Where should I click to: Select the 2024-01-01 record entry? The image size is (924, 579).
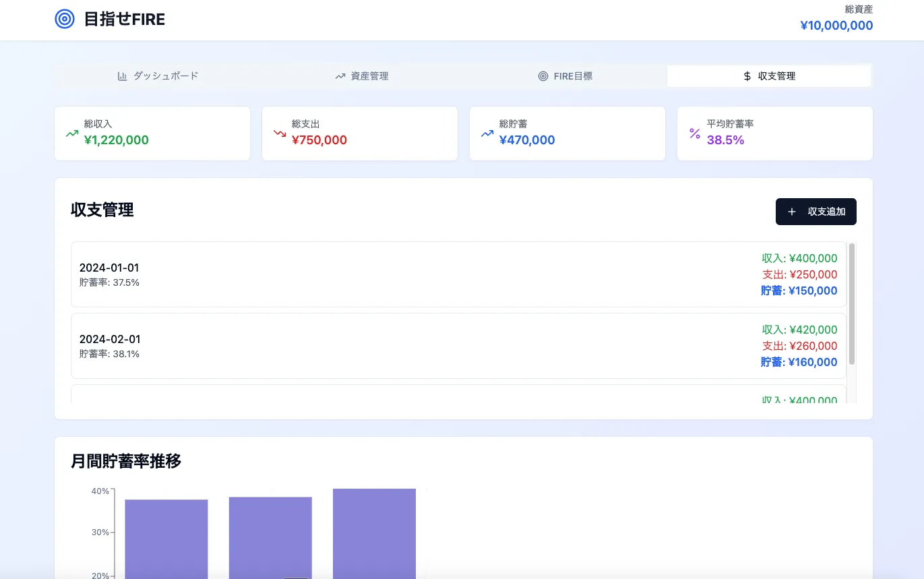tap(458, 274)
